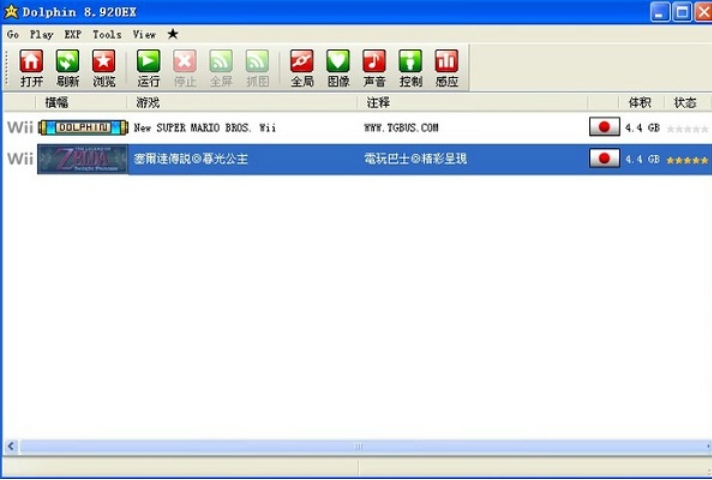Sort by the 体积 (Size) column header
Screen dimensions: 712x480
[x=641, y=103]
